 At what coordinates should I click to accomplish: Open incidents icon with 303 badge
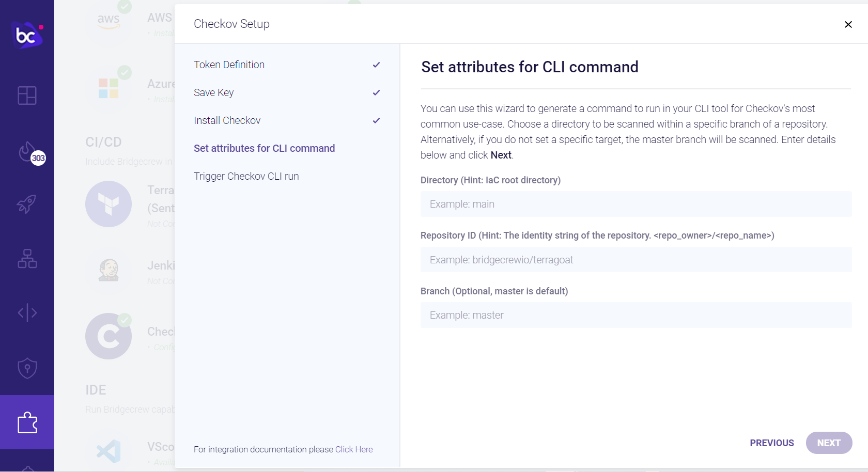click(28, 152)
